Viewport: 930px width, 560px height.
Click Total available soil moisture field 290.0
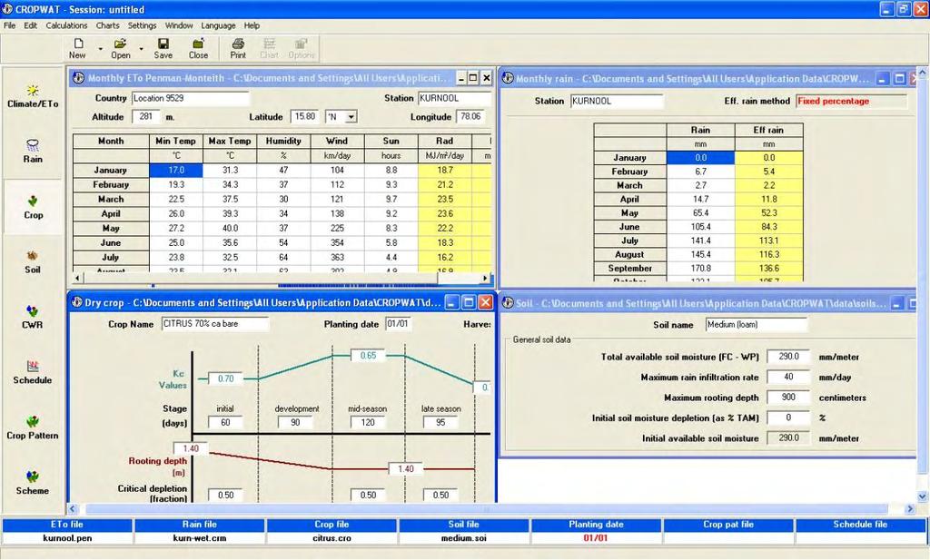[x=788, y=357]
